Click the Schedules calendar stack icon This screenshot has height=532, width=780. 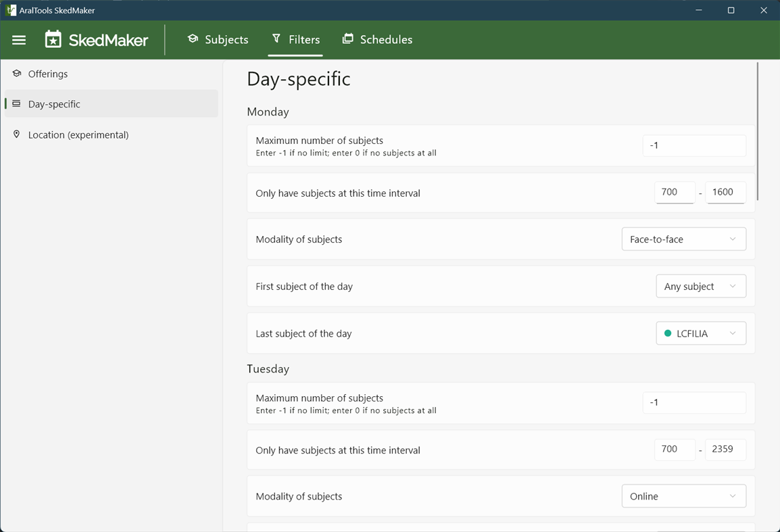tap(347, 39)
